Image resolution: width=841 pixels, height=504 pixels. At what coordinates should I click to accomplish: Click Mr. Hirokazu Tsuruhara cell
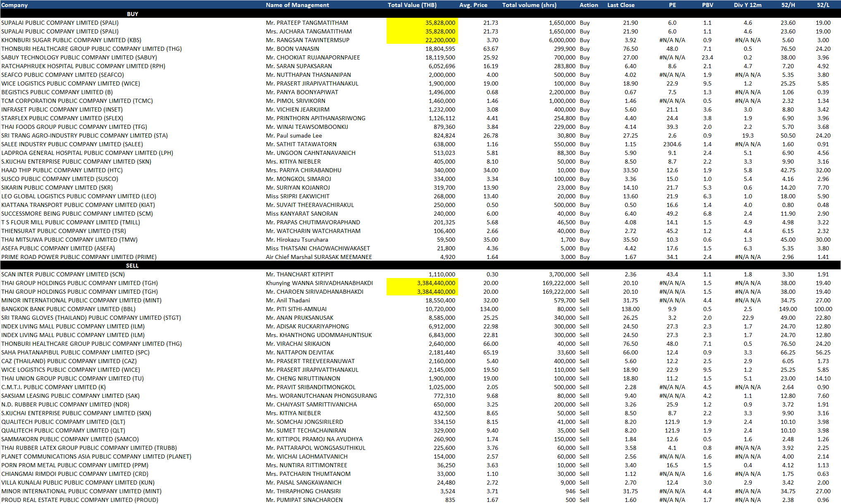[297, 240]
